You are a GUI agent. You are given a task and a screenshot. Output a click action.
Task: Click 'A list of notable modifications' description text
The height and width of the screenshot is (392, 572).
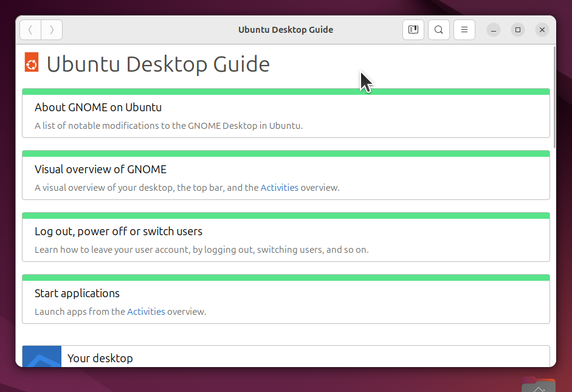[168, 126]
